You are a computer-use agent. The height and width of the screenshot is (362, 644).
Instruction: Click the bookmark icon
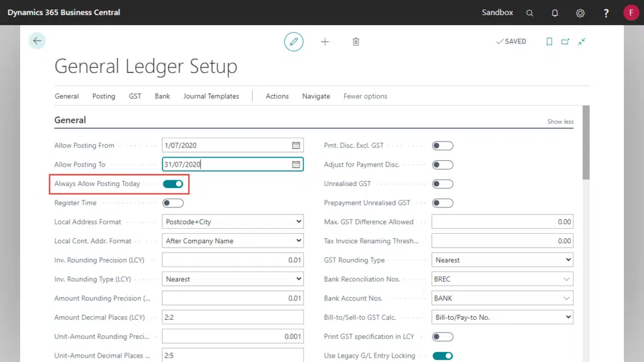pos(549,41)
